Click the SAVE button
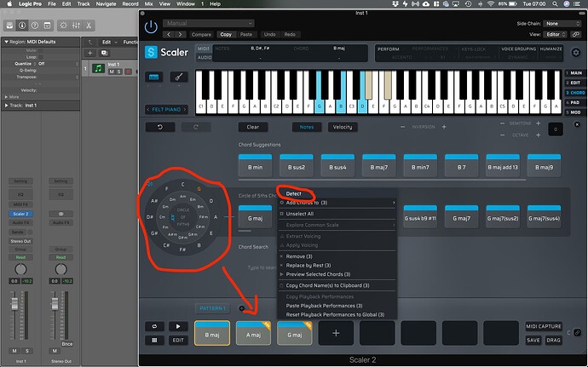The height and width of the screenshot is (367, 588). point(533,340)
